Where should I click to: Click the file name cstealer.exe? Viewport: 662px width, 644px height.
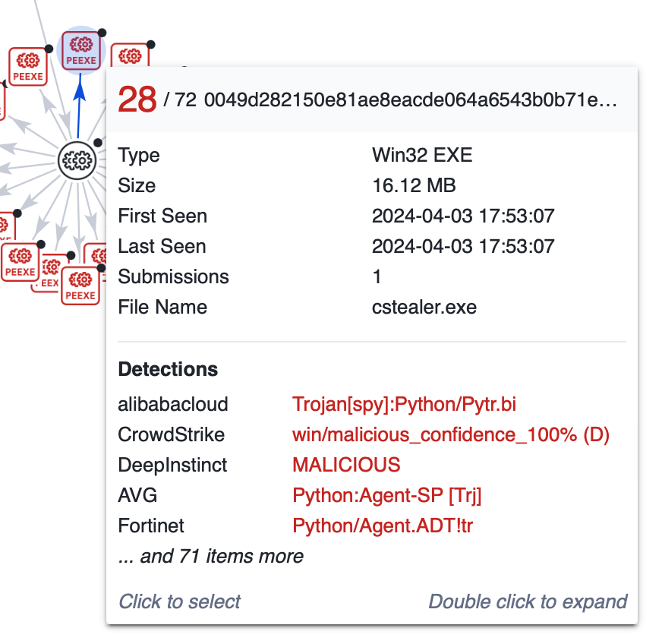coord(424,307)
